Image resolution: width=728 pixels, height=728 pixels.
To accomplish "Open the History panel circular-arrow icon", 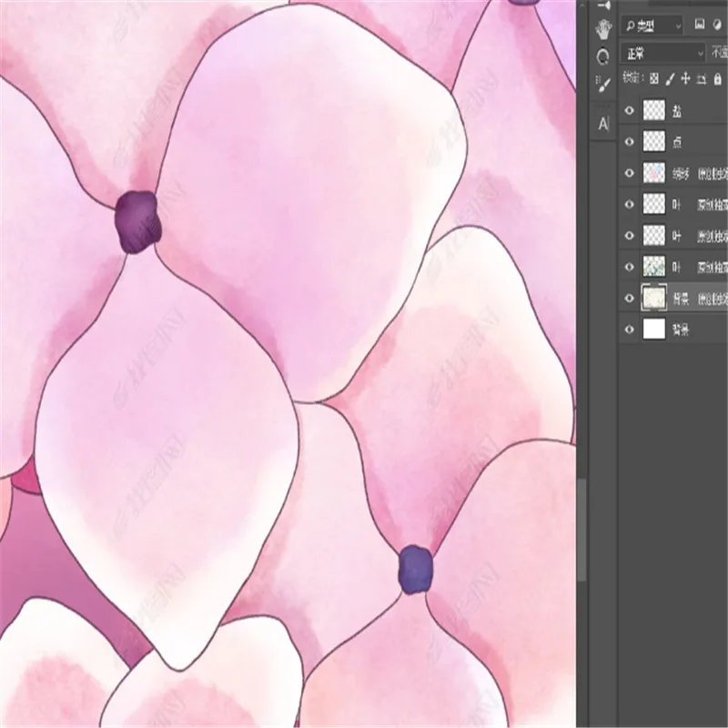I will (x=603, y=56).
